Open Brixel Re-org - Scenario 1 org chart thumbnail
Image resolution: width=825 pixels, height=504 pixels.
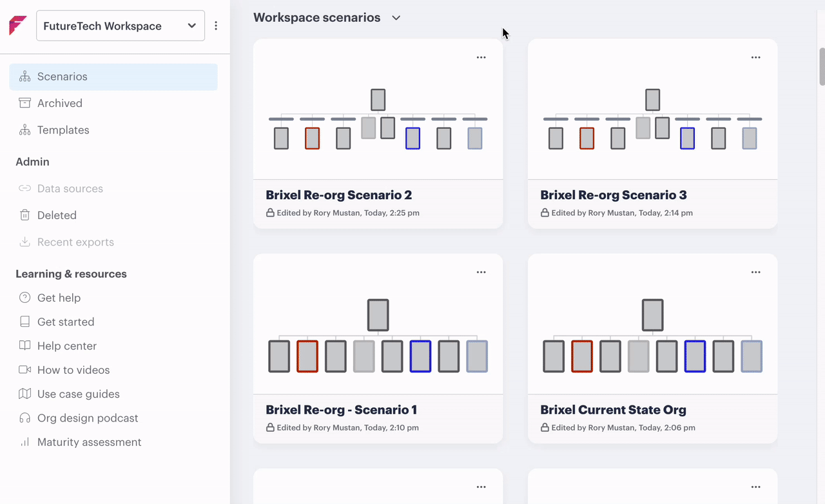click(378, 335)
